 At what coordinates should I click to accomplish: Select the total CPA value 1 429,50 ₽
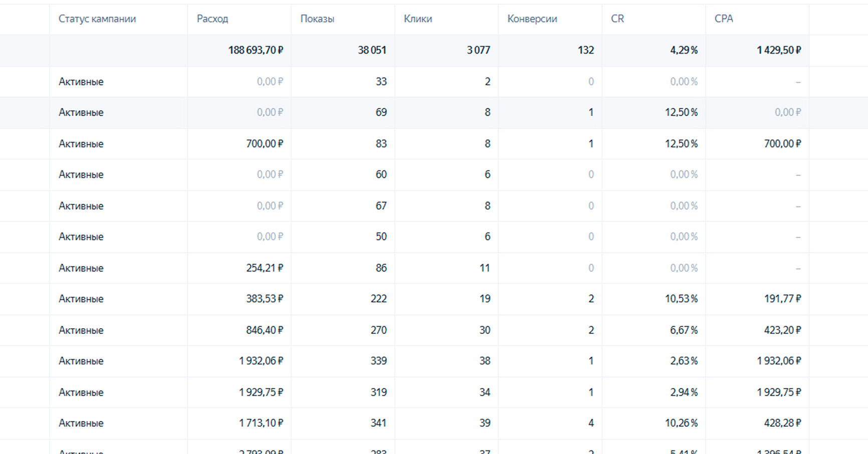778,50
